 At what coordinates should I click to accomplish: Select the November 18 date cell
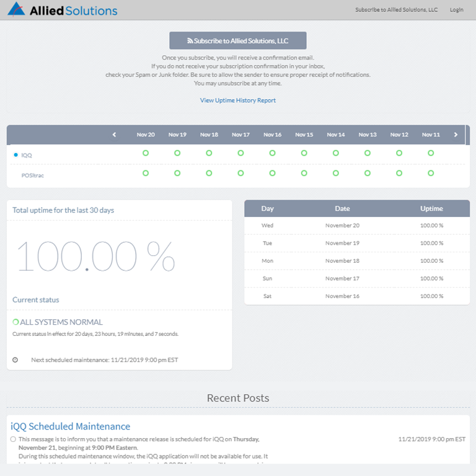tap(342, 261)
